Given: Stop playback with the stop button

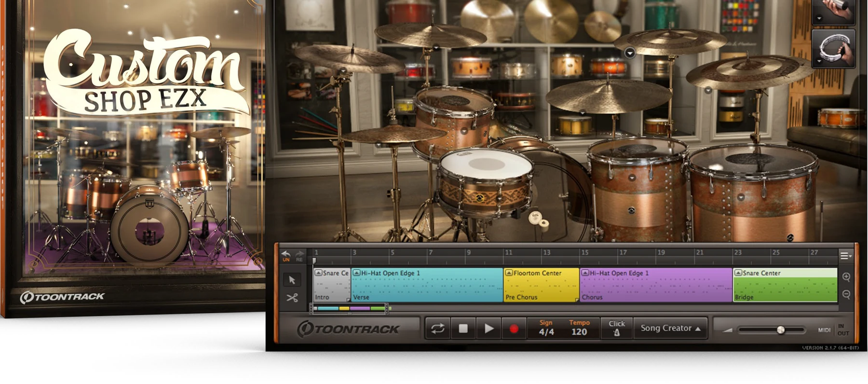Looking at the screenshot, I should tap(463, 329).
